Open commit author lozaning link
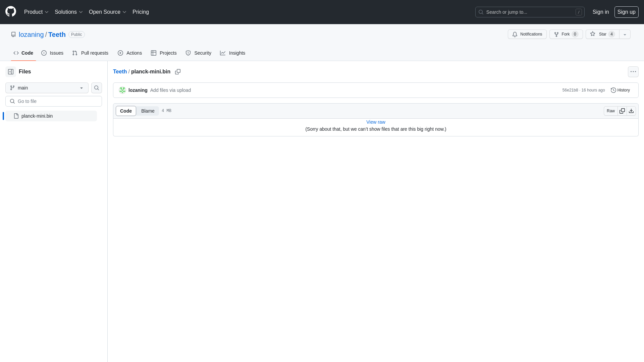This screenshot has height=362, width=644. (138, 90)
